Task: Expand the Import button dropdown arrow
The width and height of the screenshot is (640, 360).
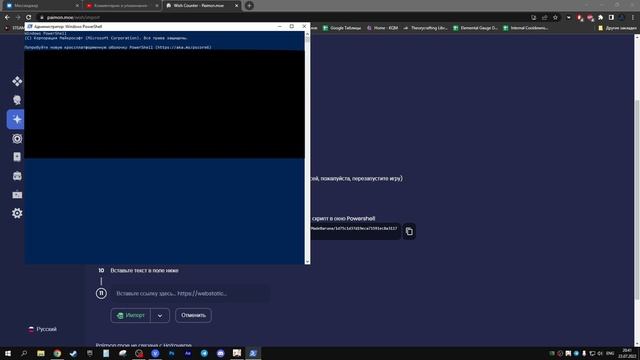Action: tap(160, 316)
